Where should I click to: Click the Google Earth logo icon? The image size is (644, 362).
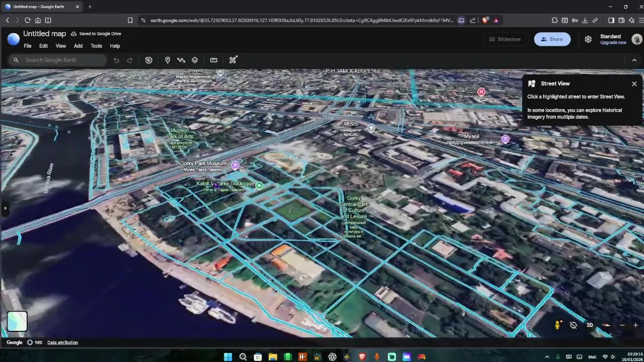[x=14, y=39]
